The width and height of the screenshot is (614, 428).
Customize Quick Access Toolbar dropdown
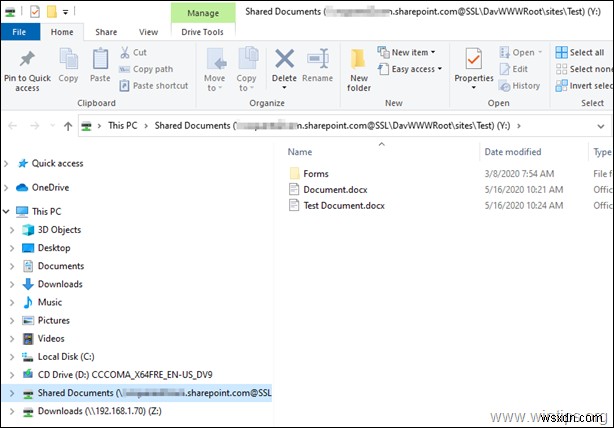coord(65,12)
